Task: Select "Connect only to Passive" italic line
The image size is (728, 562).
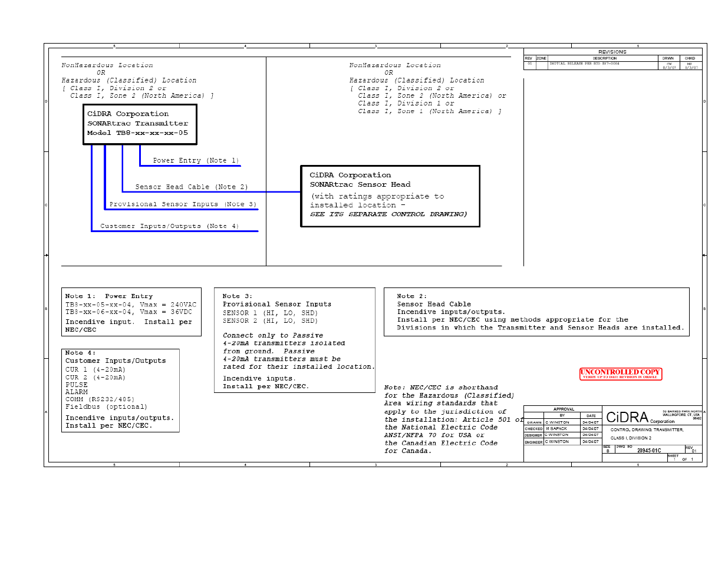Action: point(273,336)
